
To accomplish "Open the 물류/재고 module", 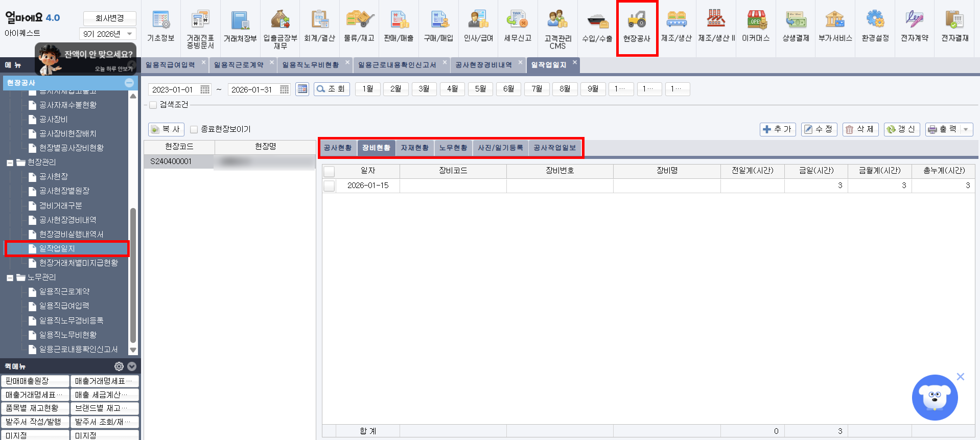I will (x=359, y=27).
